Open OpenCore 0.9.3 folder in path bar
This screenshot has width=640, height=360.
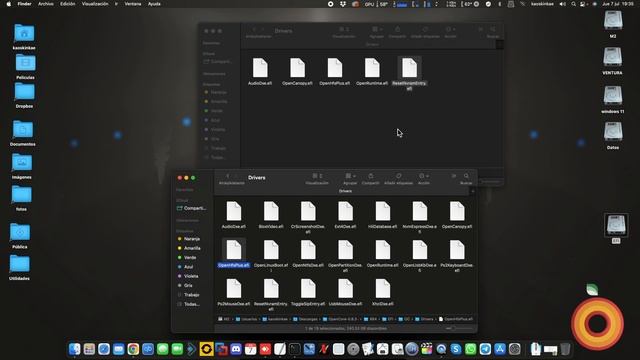click(340, 319)
